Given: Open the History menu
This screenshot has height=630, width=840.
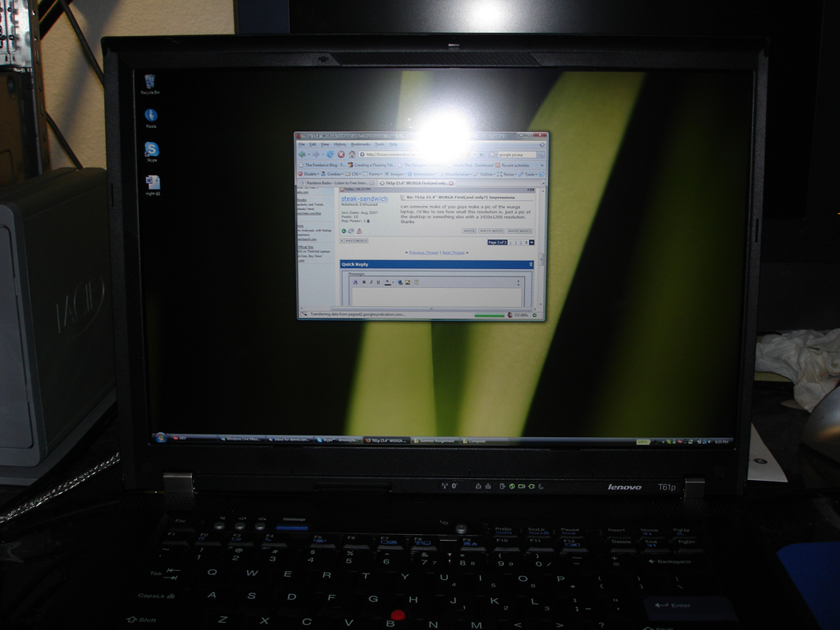Looking at the screenshot, I should (340, 144).
